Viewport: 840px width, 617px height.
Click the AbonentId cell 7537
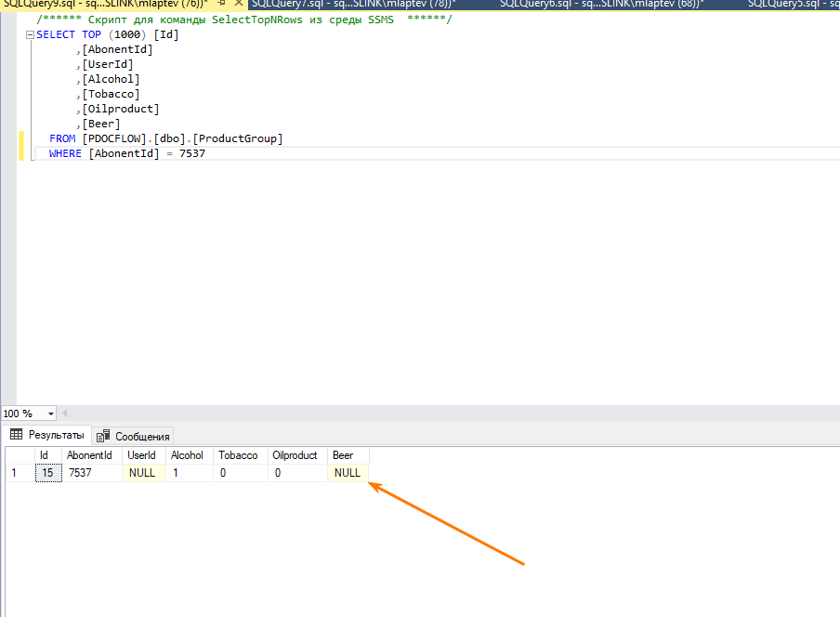pyautogui.click(x=92, y=473)
